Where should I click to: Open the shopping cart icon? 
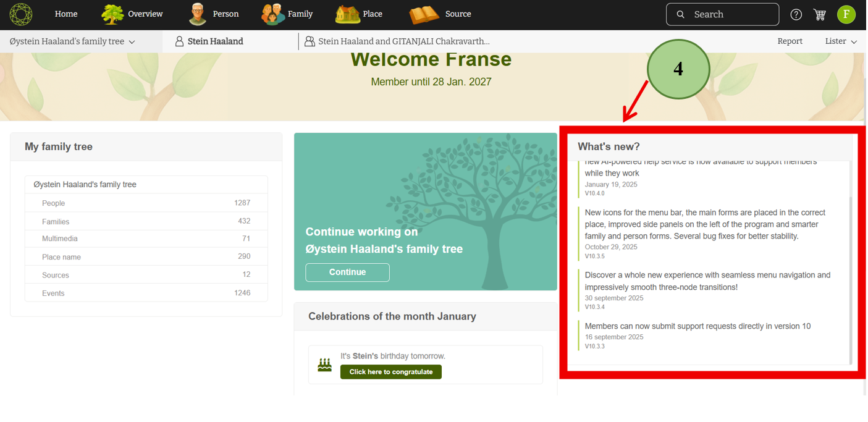tap(820, 14)
